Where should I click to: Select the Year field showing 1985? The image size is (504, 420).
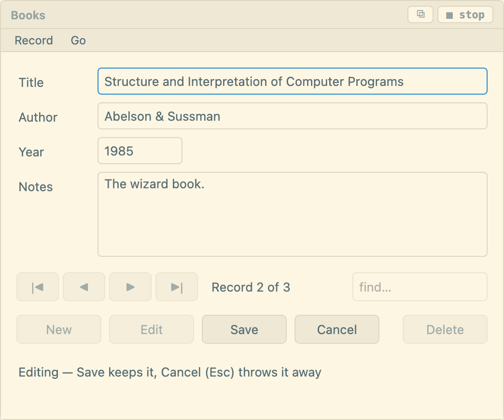140,151
